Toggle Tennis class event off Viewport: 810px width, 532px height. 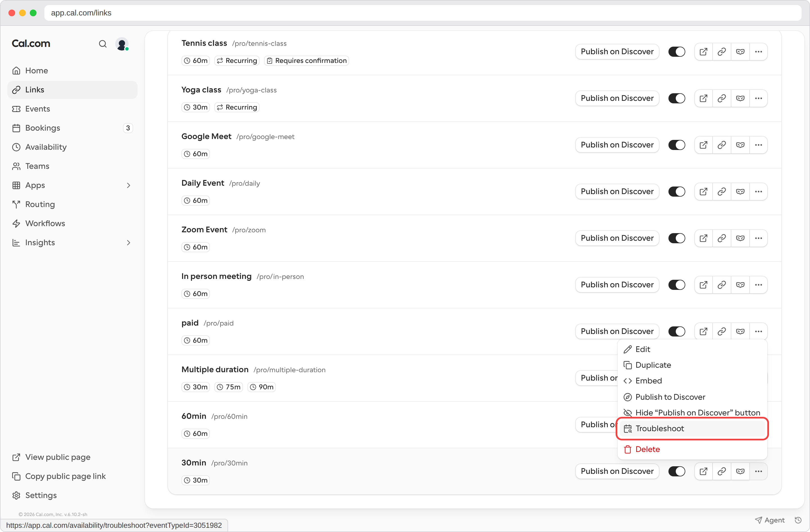[677, 52]
